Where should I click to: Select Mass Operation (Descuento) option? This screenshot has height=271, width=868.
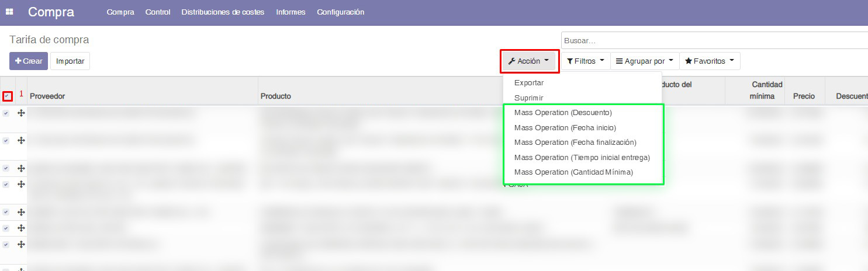(563, 113)
